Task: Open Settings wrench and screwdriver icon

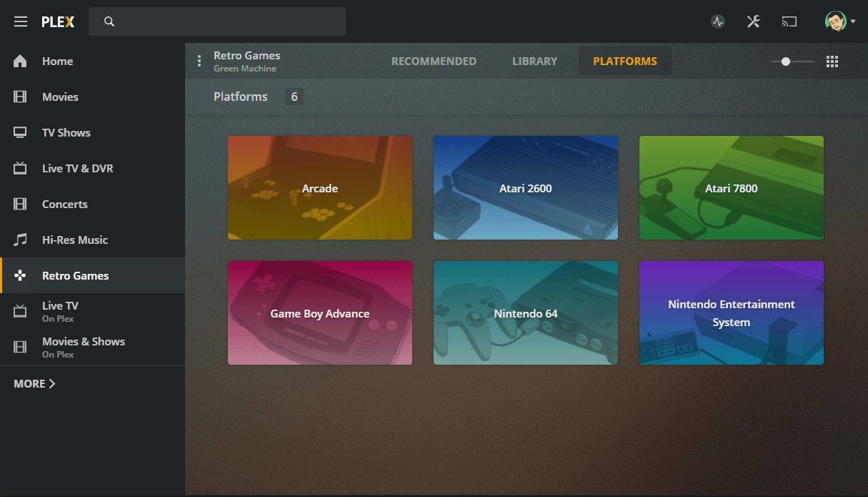Action: point(753,21)
